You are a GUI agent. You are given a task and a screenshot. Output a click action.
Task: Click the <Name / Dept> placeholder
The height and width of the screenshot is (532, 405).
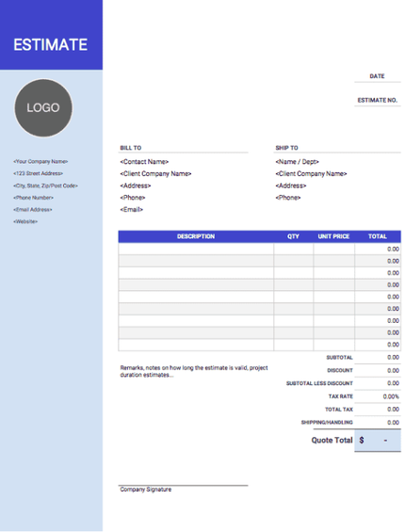(x=297, y=162)
